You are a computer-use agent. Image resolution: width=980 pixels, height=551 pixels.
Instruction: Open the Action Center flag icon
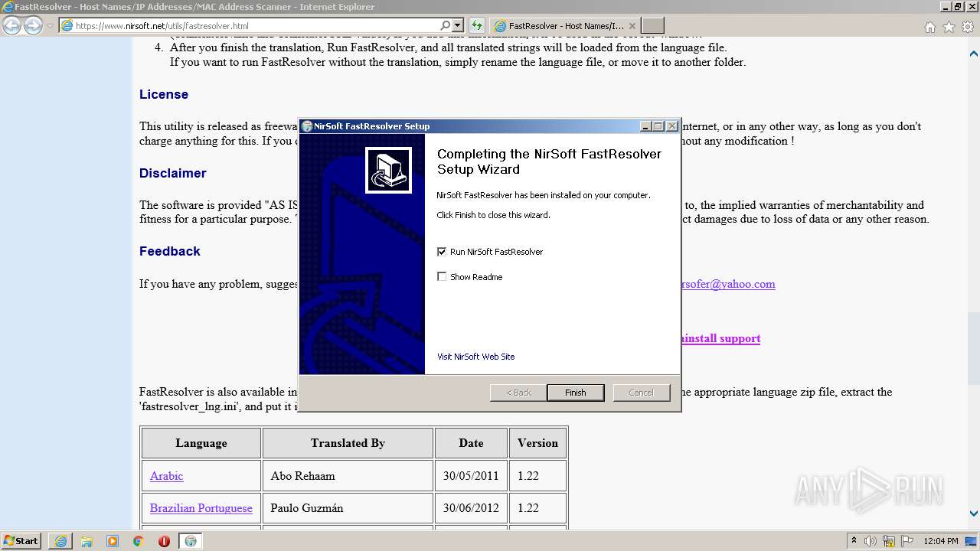[909, 541]
